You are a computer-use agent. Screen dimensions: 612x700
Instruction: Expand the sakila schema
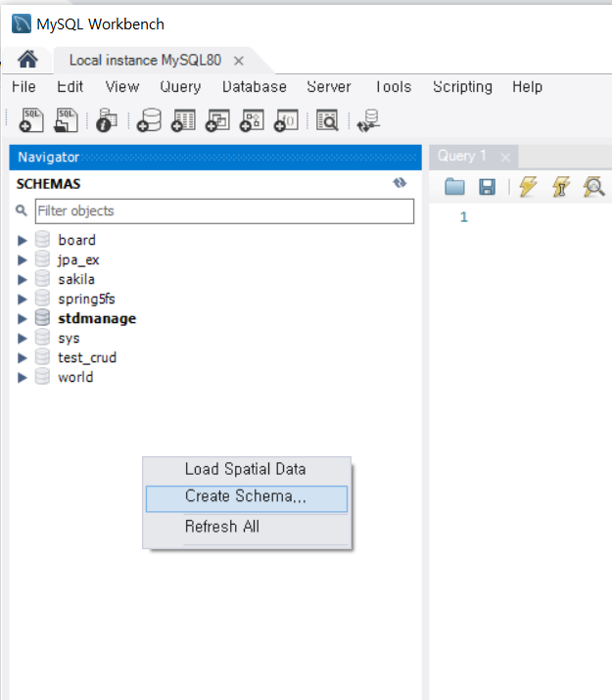click(x=22, y=279)
